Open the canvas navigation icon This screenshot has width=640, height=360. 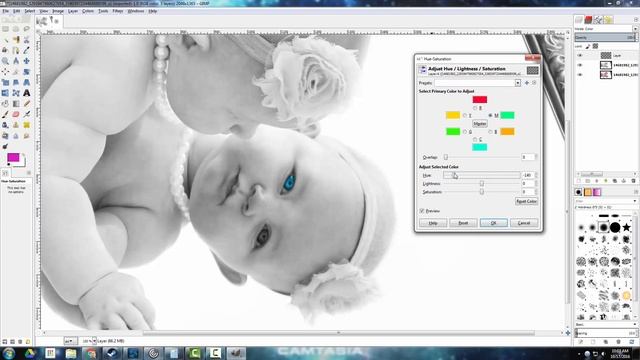coord(568,333)
